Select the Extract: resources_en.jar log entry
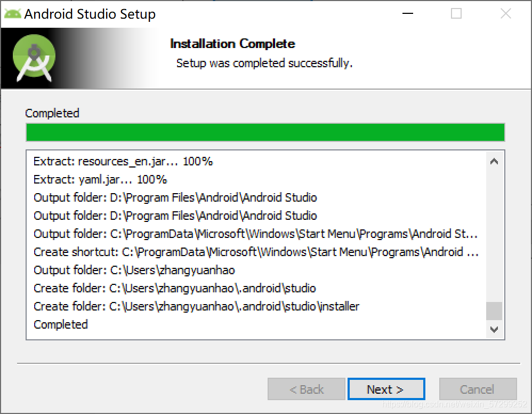The width and height of the screenshot is (532, 414). coord(123,161)
